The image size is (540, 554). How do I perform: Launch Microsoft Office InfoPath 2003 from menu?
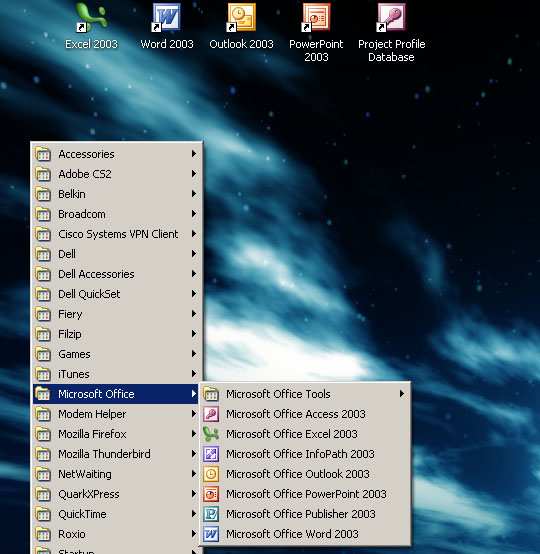coord(306,454)
